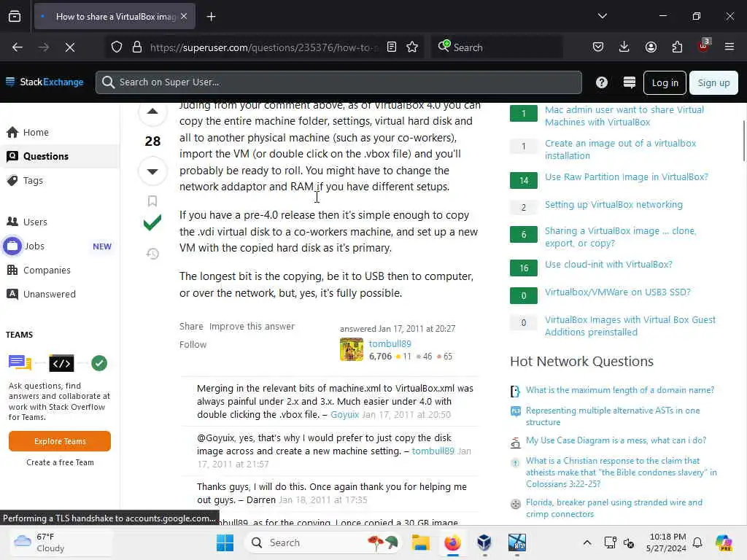Open 'Use Raw Partition Image in VirtualBox?'
The height and width of the screenshot is (560, 747).
pyautogui.click(x=627, y=177)
